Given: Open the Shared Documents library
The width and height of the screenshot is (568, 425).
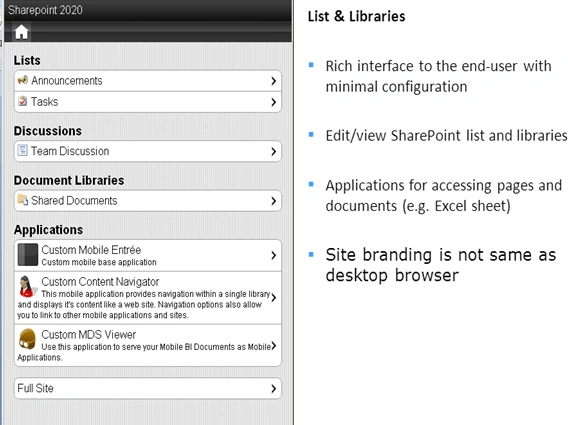Looking at the screenshot, I should pos(148,201).
